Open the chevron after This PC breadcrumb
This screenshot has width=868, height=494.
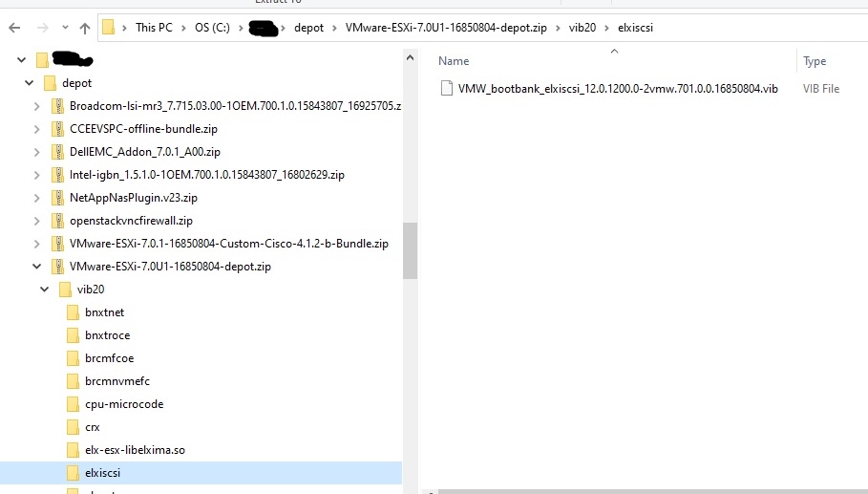tap(183, 28)
